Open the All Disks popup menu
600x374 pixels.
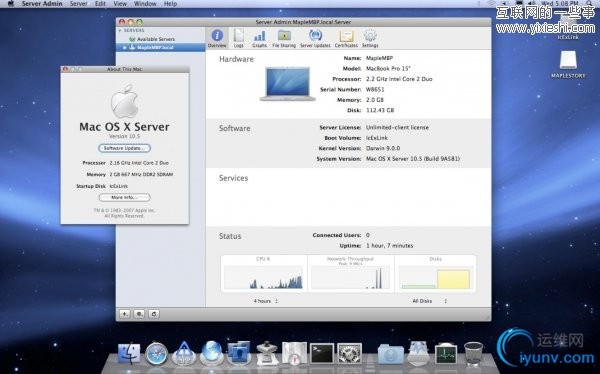pos(429,301)
